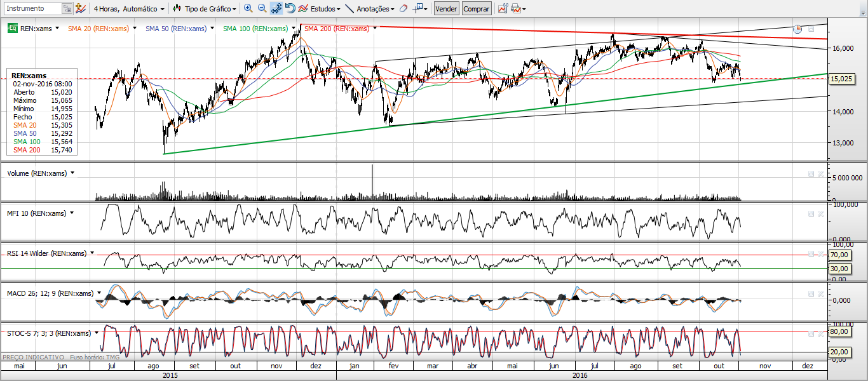Viewport: 868px width, 381px height.
Task: Expand the MFI 10 (REN:xams) study menu
Action: click(72, 213)
